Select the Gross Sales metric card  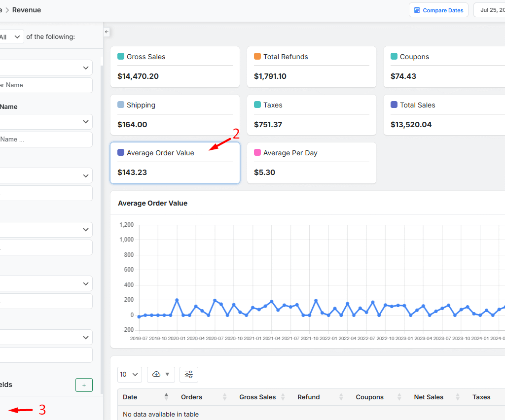click(175, 67)
